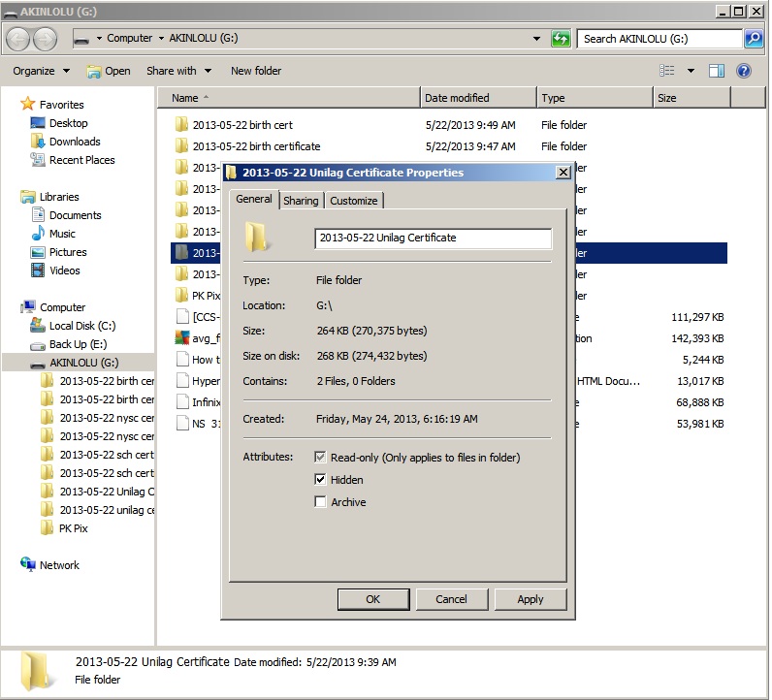Switch to the Customize tab
Screen dimensions: 772x700
click(x=353, y=201)
